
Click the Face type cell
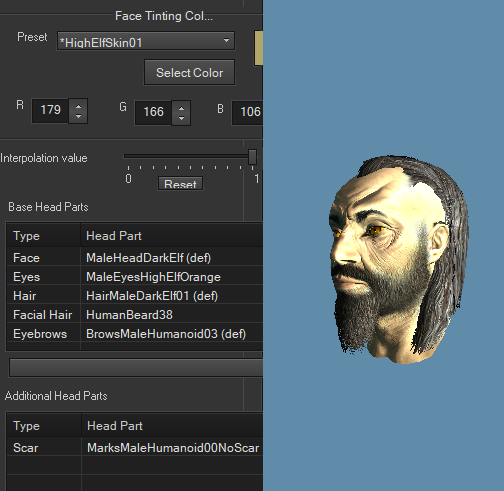click(x=43, y=258)
